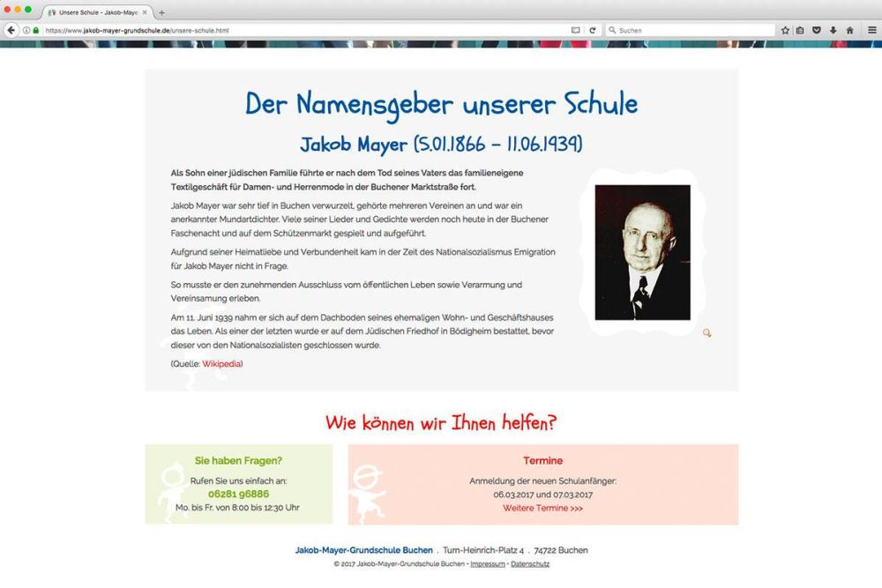Click the back navigation arrow
882x588 pixels.
click(x=10, y=29)
